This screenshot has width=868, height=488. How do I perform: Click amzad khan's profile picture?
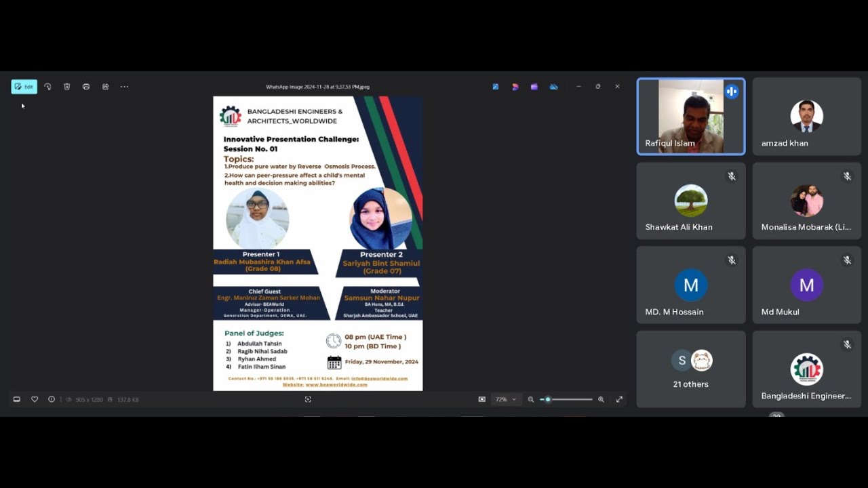pyautogui.click(x=807, y=117)
